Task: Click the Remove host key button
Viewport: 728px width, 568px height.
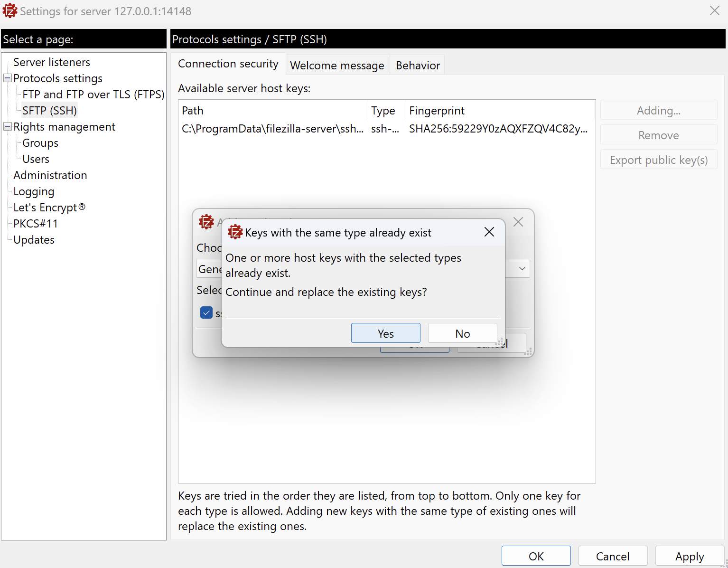Action: (659, 135)
